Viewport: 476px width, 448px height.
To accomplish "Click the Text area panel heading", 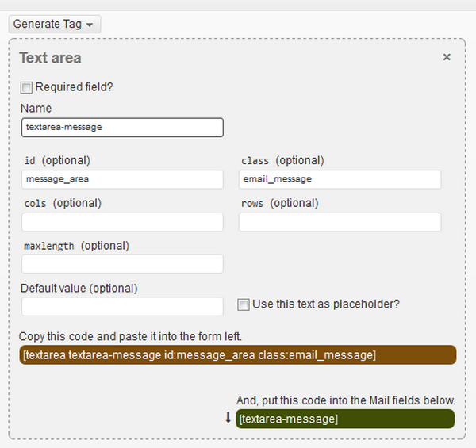I will click(x=50, y=58).
